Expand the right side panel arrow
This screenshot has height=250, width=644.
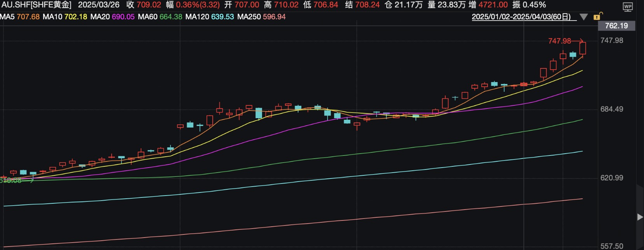tap(640, 217)
